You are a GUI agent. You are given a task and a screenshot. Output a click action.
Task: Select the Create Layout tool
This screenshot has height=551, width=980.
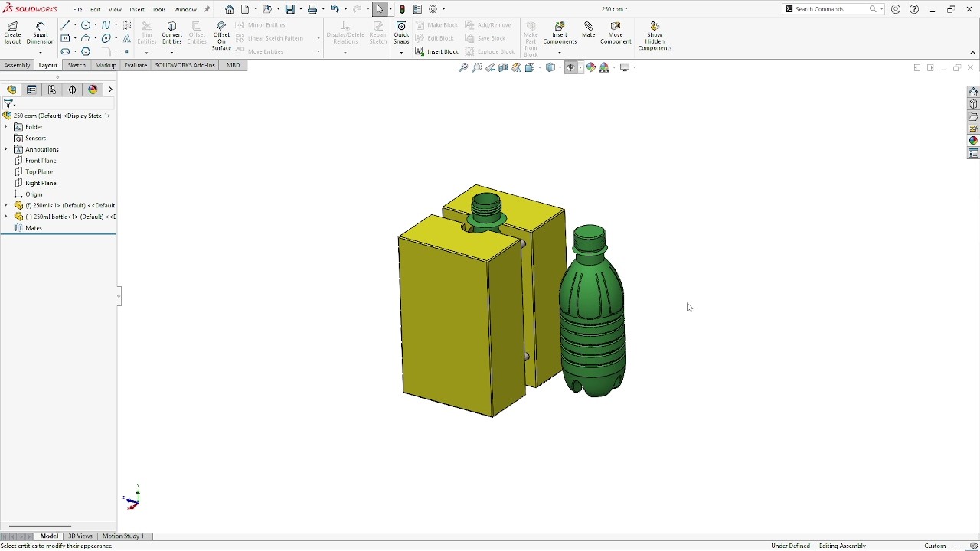12,32
